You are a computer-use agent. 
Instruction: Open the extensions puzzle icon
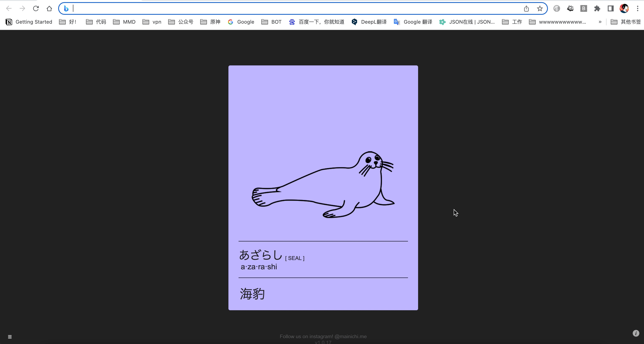[x=597, y=8]
